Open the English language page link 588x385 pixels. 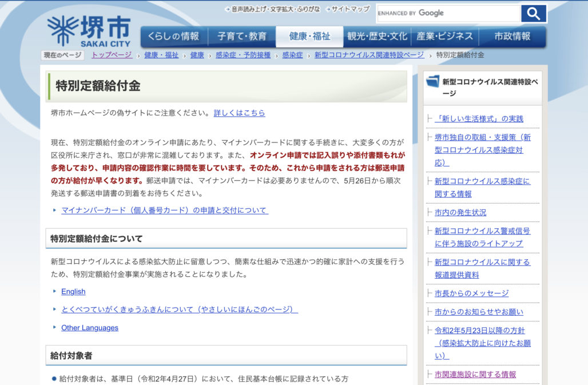coord(73,291)
